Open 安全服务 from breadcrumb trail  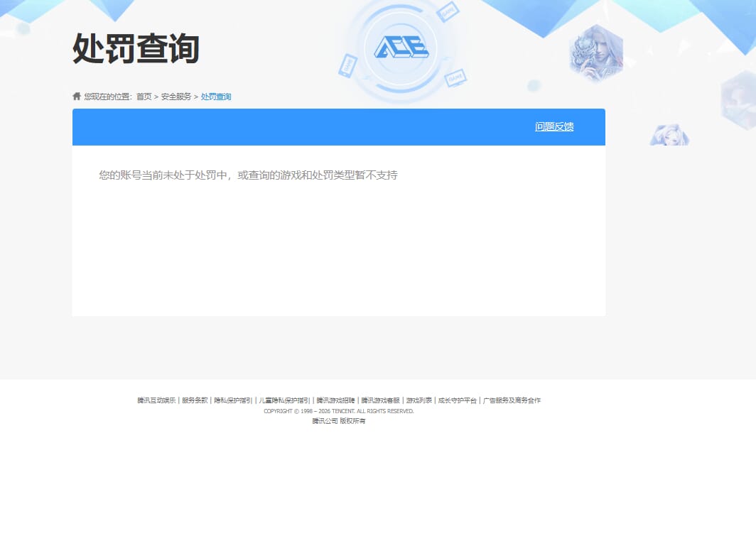[175, 97]
